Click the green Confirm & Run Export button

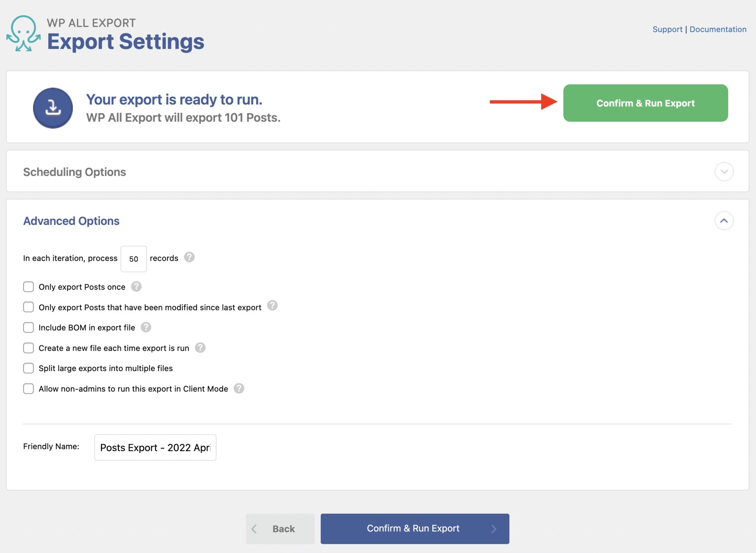point(645,104)
